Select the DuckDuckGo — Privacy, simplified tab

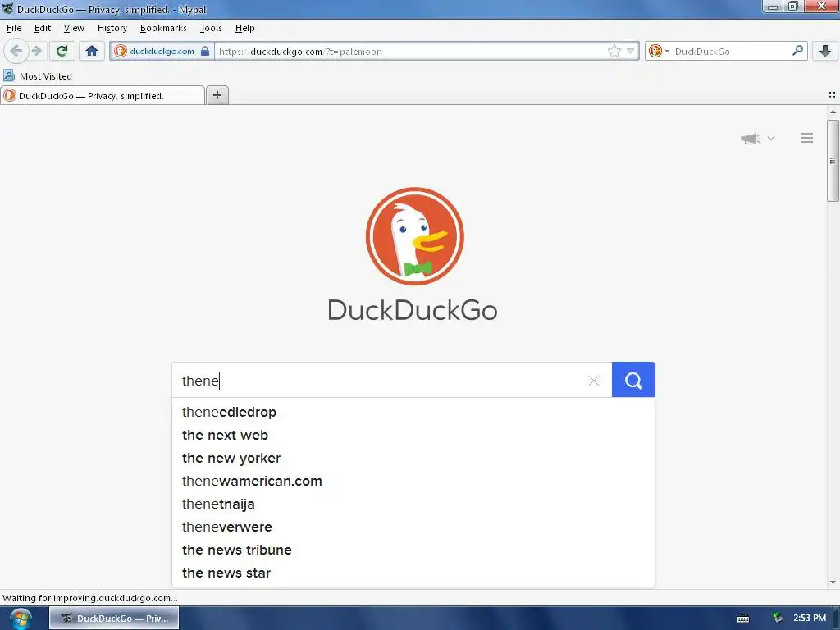point(102,96)
